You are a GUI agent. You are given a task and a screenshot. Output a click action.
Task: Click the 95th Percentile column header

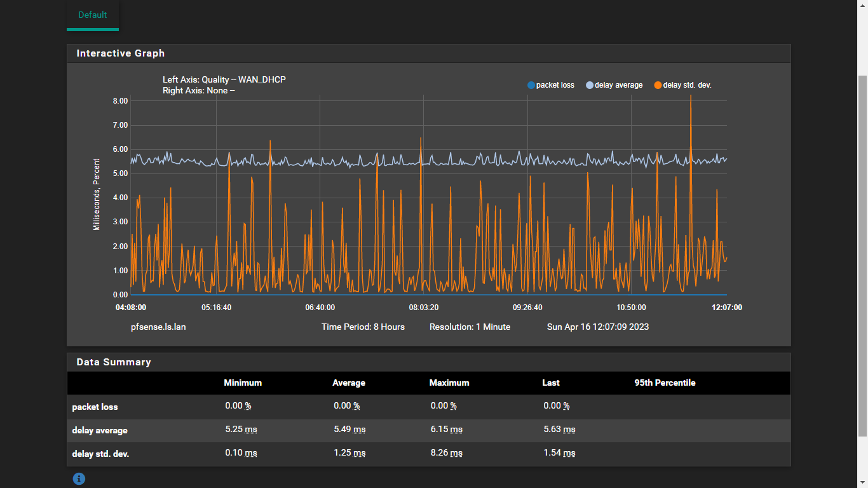point(665,383)
